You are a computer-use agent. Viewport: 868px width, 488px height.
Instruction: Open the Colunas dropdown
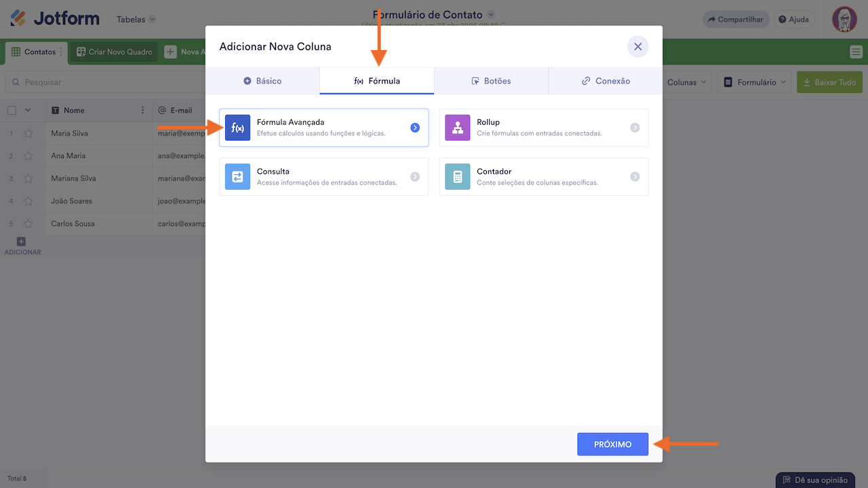tap(686, 82)
